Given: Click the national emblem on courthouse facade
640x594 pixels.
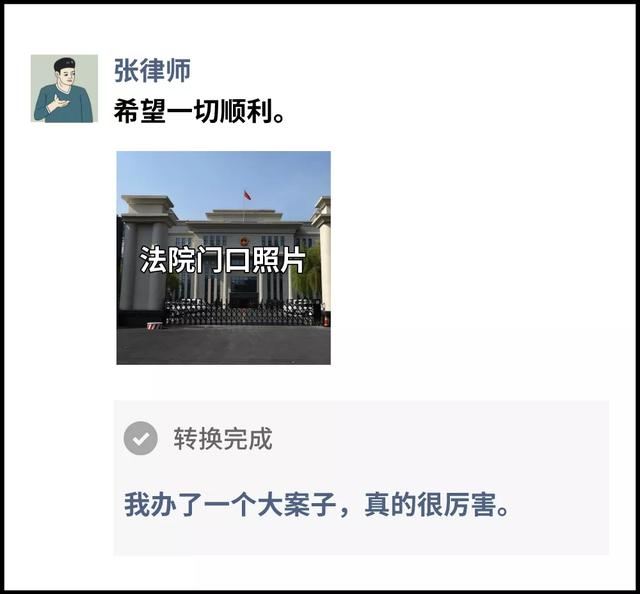Looking at the screenshot, I should (x=244, y=239).
